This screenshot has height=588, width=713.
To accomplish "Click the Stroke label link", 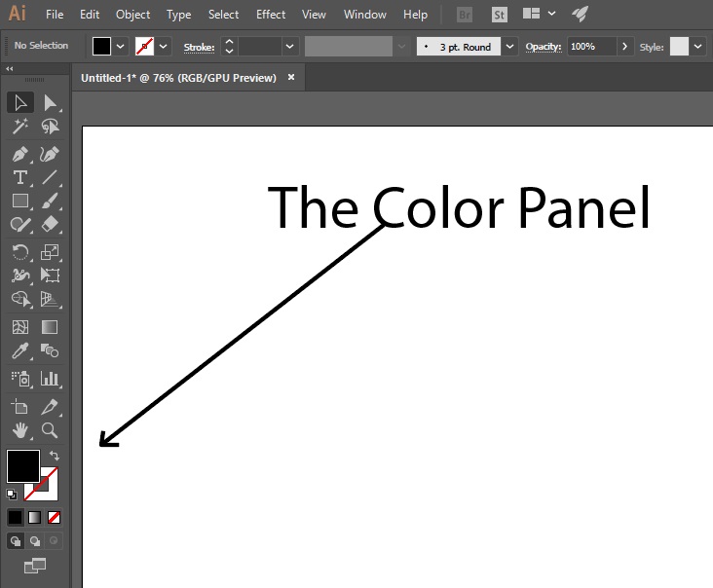I will 199,47.
